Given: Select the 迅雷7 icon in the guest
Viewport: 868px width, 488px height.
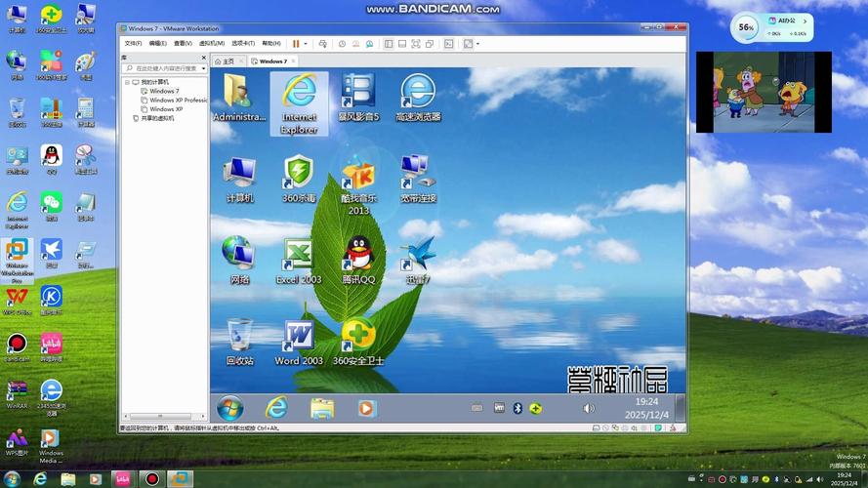Looking at the screenshot, I should [418, 260].
